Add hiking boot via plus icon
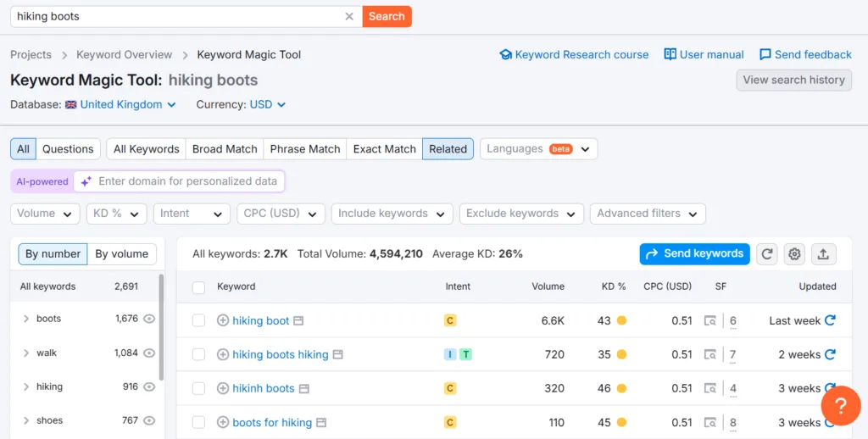Screen dimensions: 868x439 (223, 320)
